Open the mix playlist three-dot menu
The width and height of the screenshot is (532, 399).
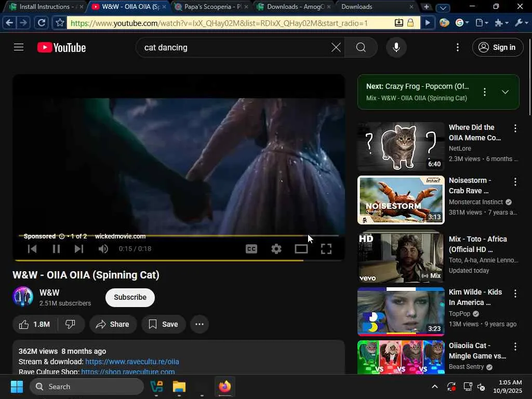click(485, 92)
